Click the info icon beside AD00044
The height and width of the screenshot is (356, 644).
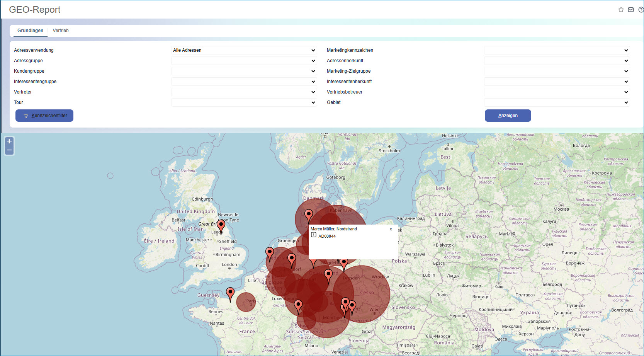pyautogui.click(x=314, y=235)
